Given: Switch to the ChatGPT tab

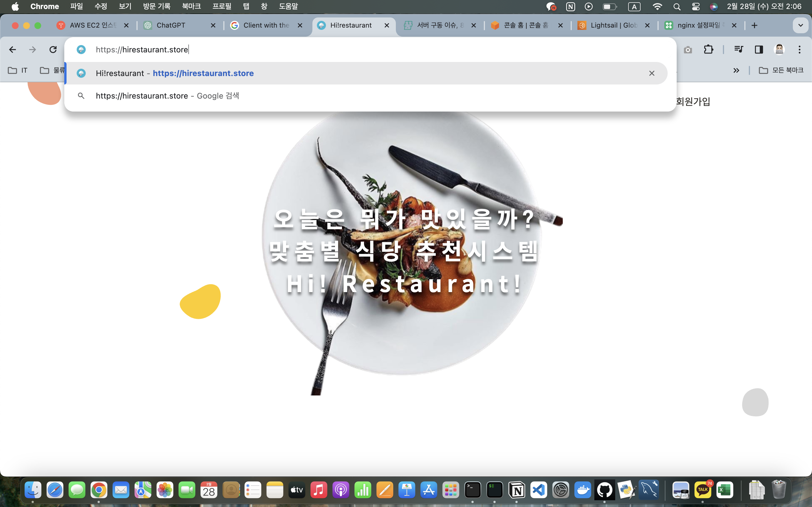Looking at the screenshot, I should [x=175, y=25].
